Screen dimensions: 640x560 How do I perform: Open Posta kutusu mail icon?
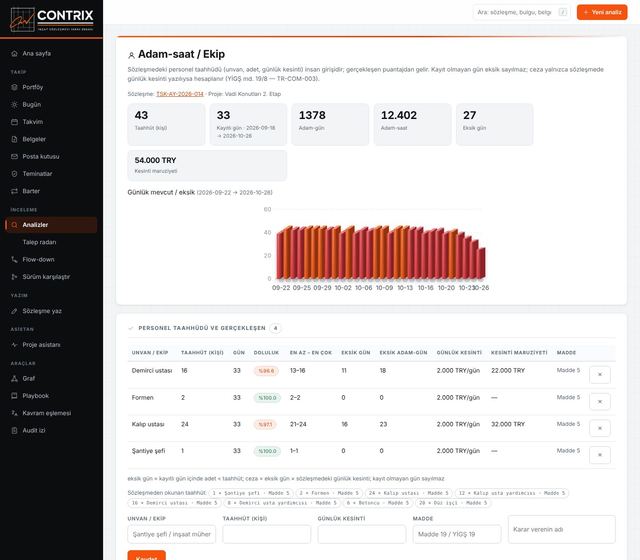pyautogui.click(x=14, y=156)
